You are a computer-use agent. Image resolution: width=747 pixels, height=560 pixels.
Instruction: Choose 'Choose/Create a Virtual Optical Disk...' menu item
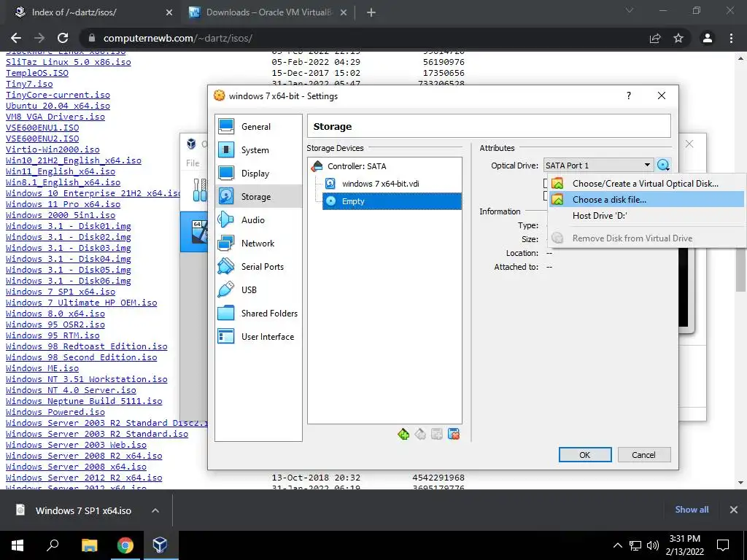[646, 183]
